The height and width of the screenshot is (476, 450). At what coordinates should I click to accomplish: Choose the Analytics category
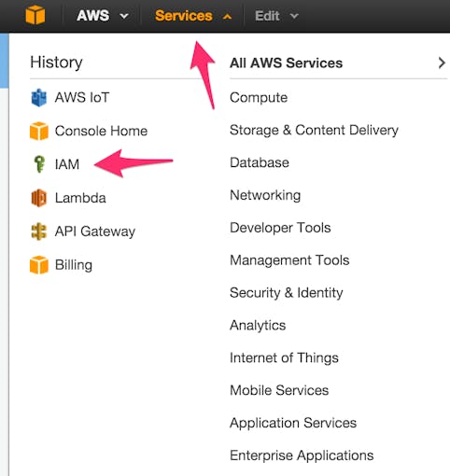click(x=258, y=326)
